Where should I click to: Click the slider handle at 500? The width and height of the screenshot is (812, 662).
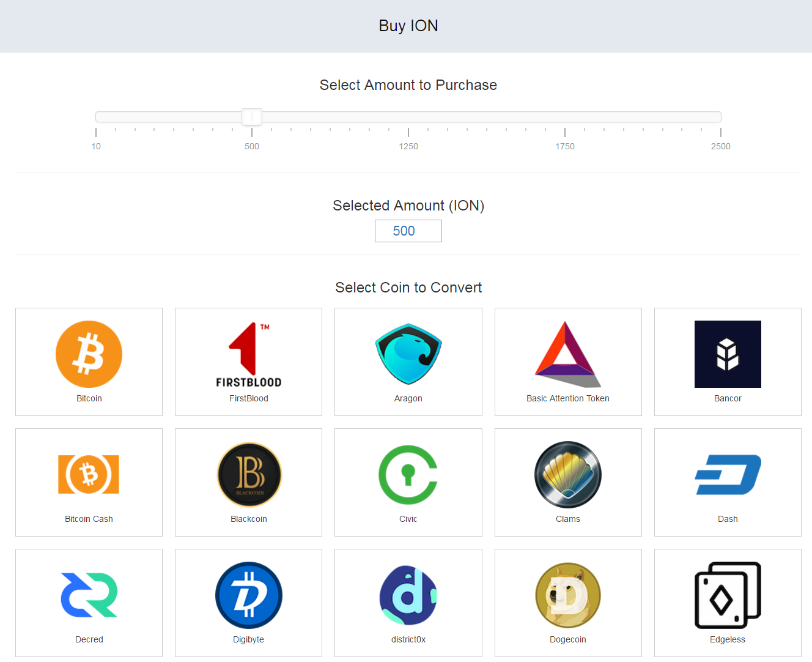pos(252,117)
